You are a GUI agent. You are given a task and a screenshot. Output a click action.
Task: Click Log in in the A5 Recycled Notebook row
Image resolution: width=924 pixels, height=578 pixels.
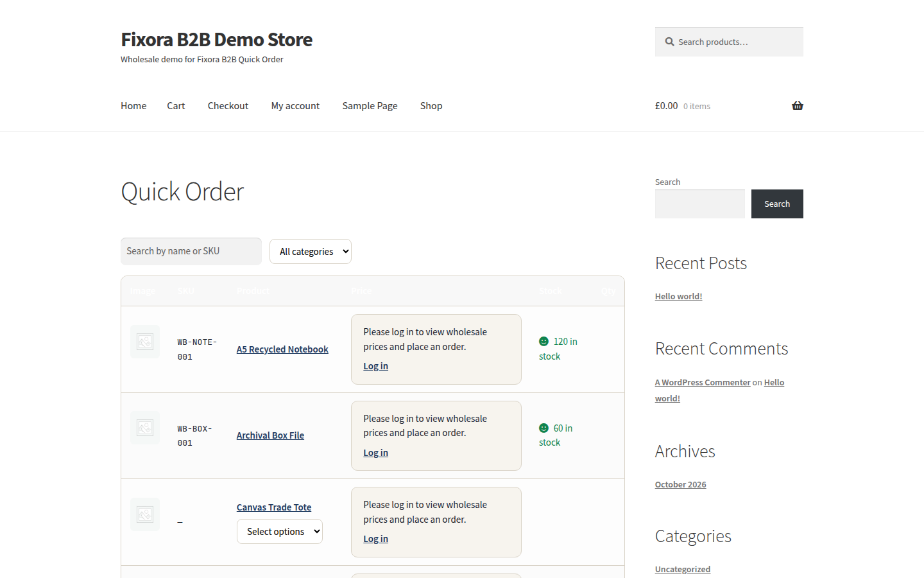click(375, 366)
